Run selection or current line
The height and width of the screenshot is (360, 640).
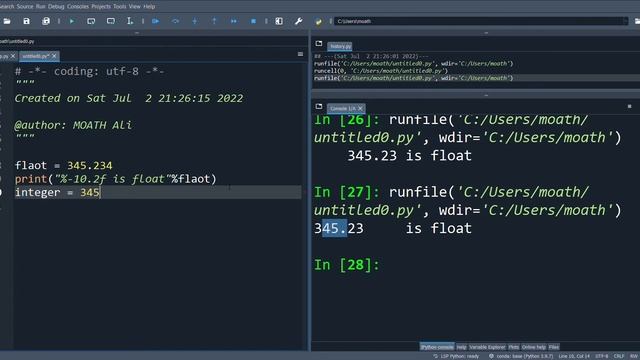[x=130, y=21]
